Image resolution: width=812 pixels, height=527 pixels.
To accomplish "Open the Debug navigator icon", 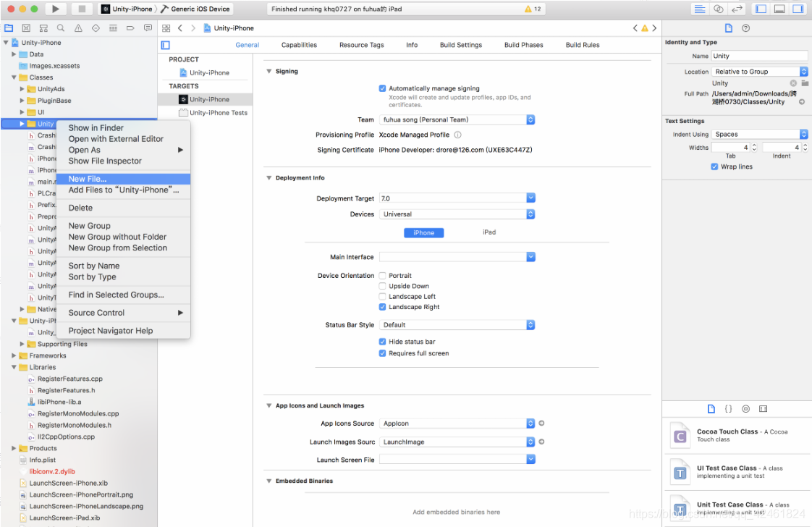I will coord(113,28).
